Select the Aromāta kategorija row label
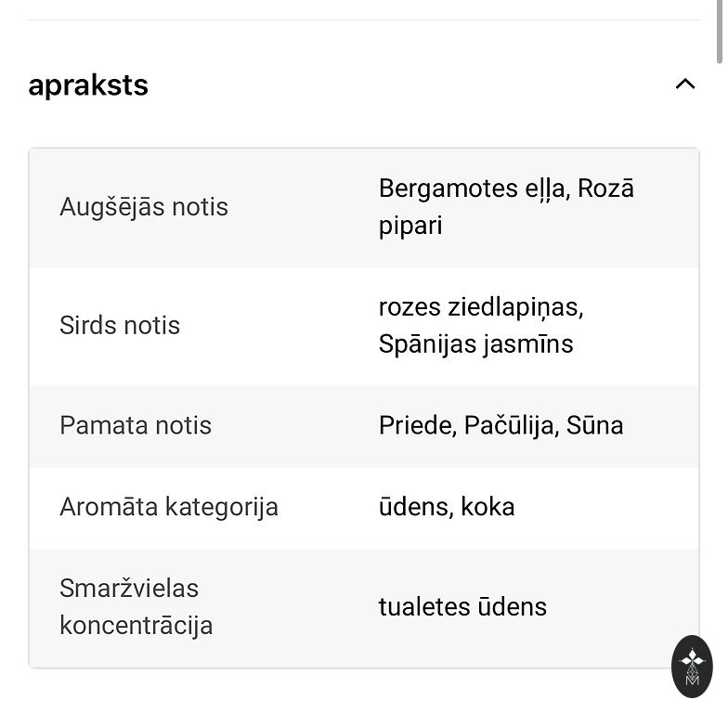 point(169,508)
